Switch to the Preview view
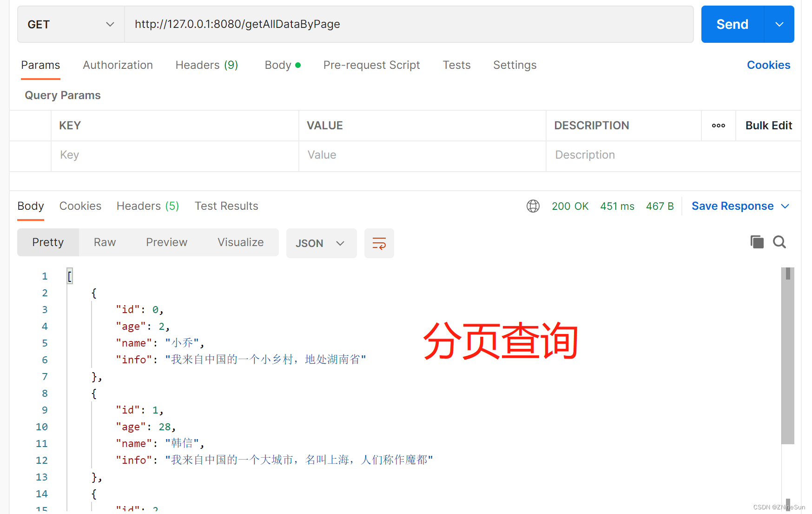Screen dimensions: 812x514 pos(166,242)
